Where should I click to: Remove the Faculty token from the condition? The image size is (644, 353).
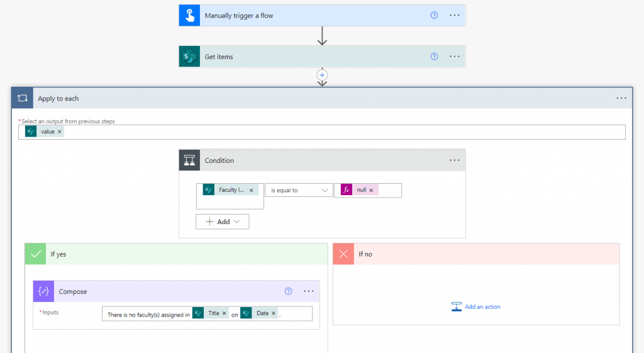[252, 190]
